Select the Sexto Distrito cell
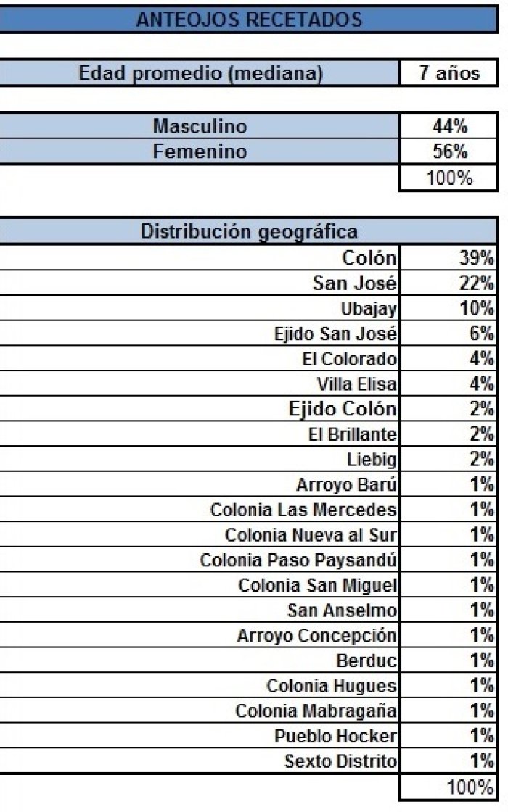The width and height of the screenshot is (508, 812). click(200, 761)
